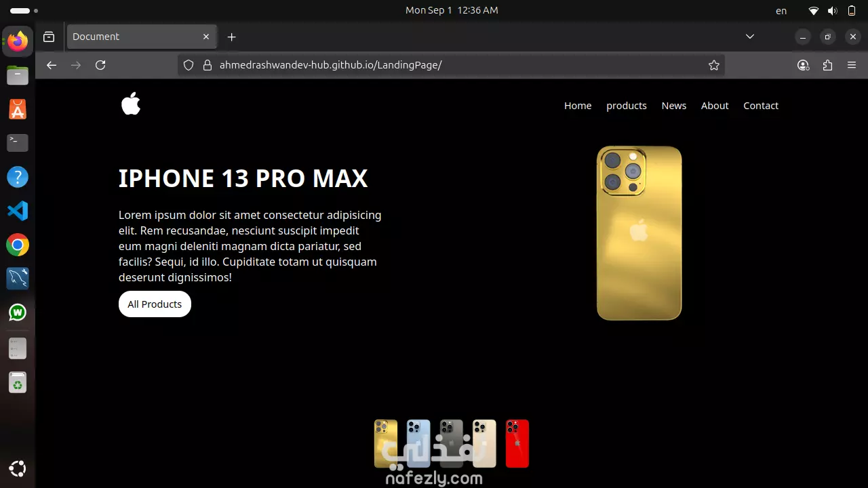
Task: Click the Apple logo in page header
Action: point(131,103)
